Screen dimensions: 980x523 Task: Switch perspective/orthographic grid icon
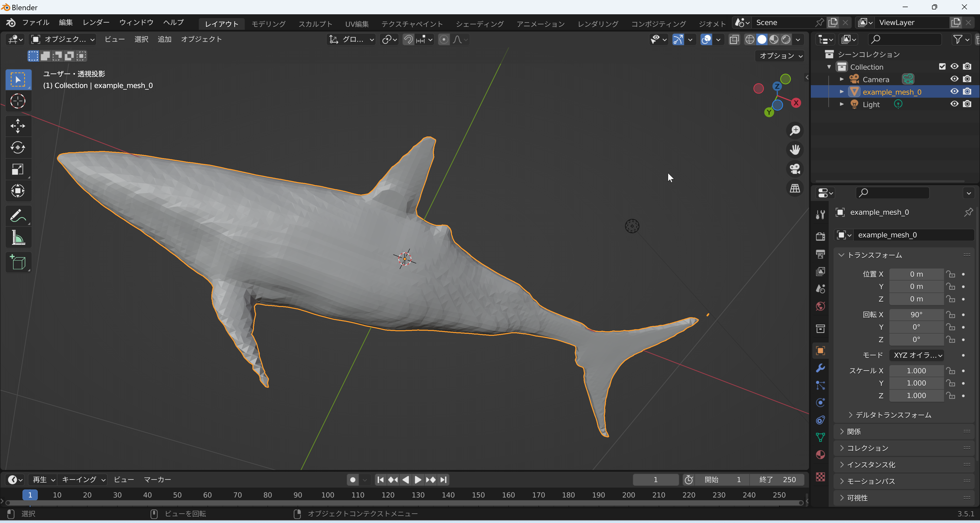pyautogui.click(x=795, y=188)
